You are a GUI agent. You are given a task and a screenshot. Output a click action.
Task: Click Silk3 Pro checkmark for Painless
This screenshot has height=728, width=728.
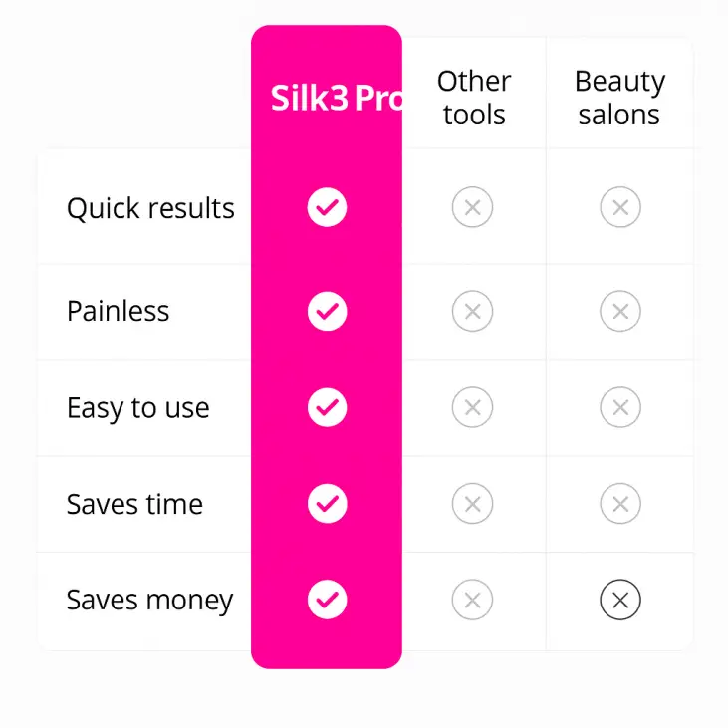coord(327,311)
